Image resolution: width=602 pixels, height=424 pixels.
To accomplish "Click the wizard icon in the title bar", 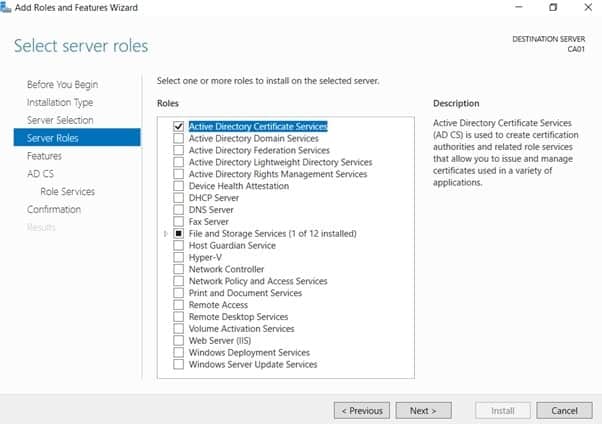I will pos(10,8).
